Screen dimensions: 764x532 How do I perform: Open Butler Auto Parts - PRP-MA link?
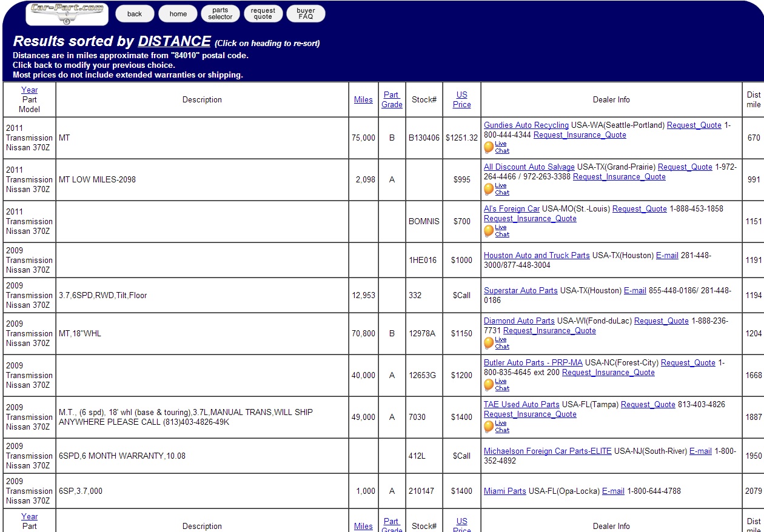[x=533, y=363]
